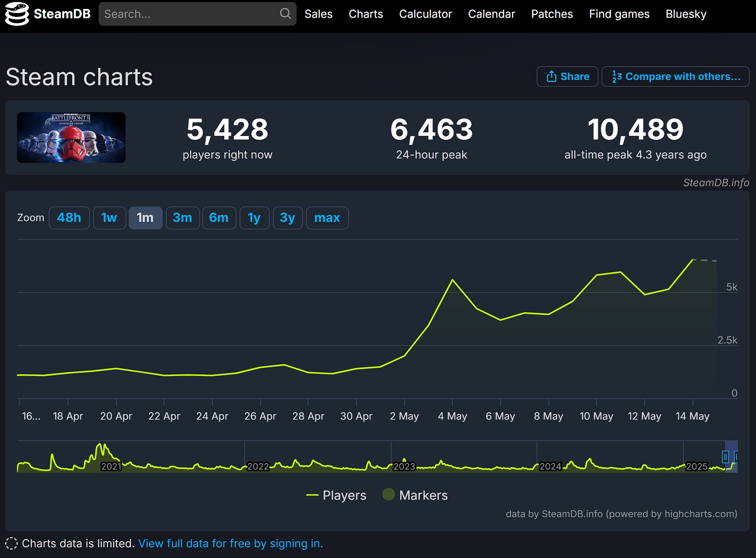
Task: Toggle the Markers series in legend
Action: coord(415,495)
